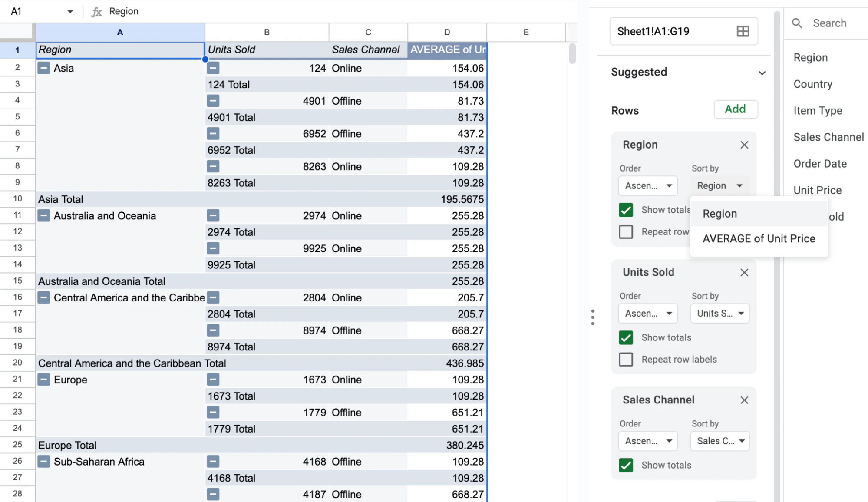Image resolution: width=868 pixels, height=502 pixels.
Task: Collapse the 6952 units sold subgroup
Action: pyautogui.click(x=213, y=134)
